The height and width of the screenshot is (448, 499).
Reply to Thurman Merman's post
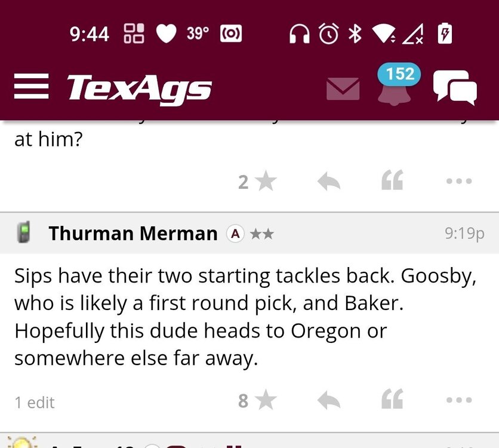(x=328, y=400)
